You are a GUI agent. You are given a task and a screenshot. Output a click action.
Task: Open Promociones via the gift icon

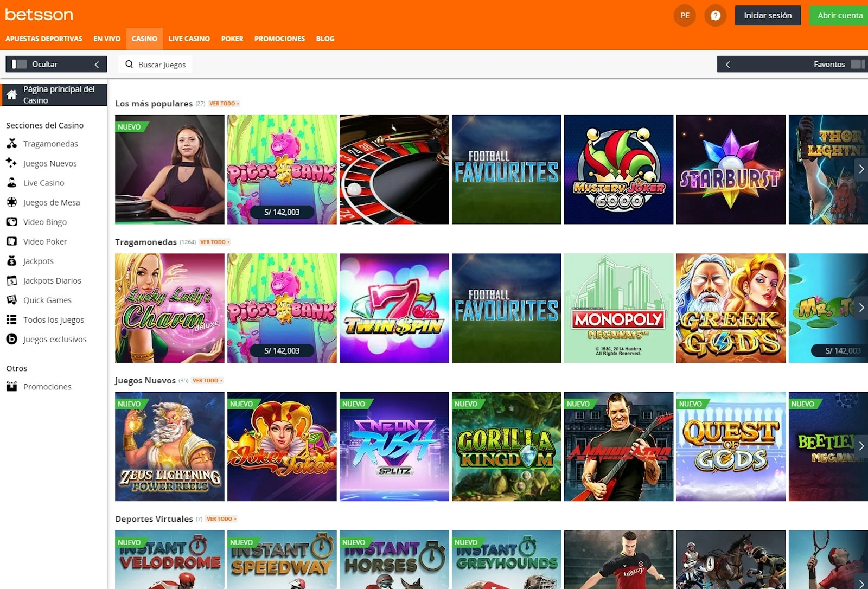pyautogui.click(x=12, y=386)
